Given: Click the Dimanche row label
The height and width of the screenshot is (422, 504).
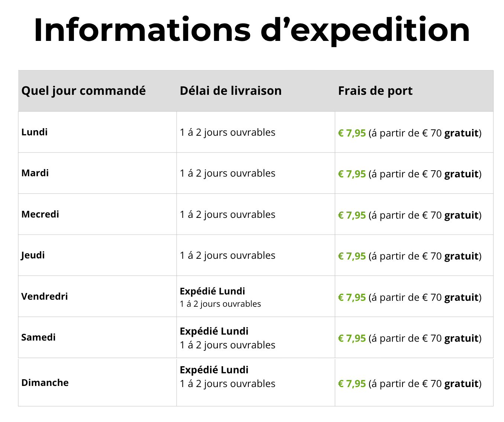Looking at the screenshot, I should pos(45,383).
